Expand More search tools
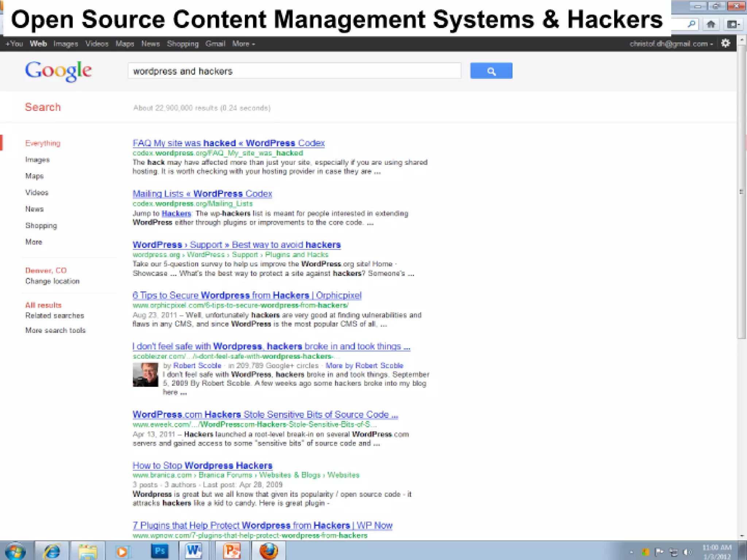This screenshot has height=560, width=747. click(x=55, y=330)
